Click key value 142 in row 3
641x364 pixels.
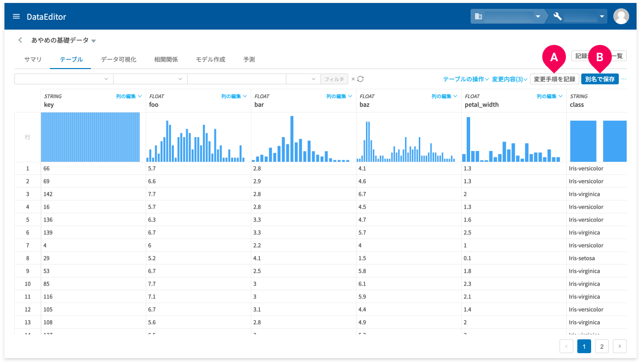(x=48, y=194)
